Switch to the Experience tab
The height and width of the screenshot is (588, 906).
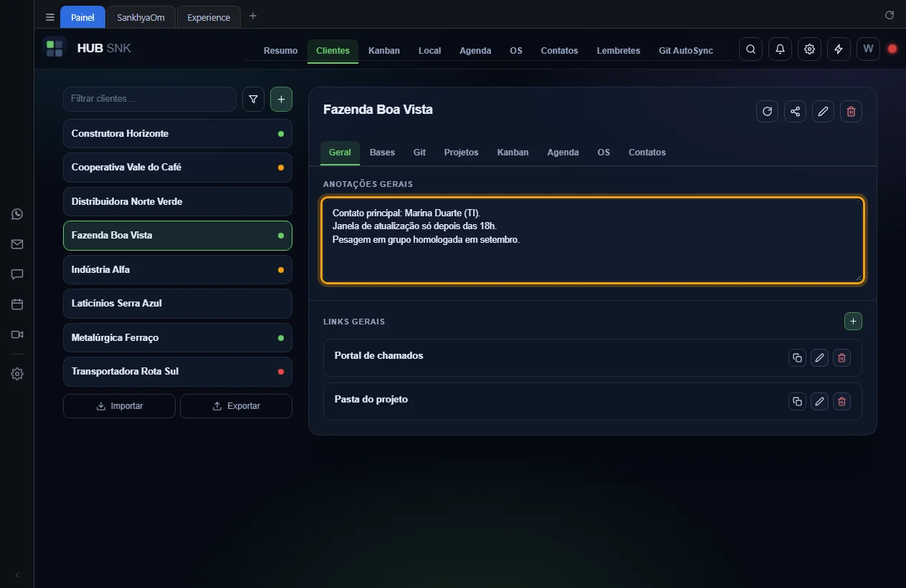[209, 17]
